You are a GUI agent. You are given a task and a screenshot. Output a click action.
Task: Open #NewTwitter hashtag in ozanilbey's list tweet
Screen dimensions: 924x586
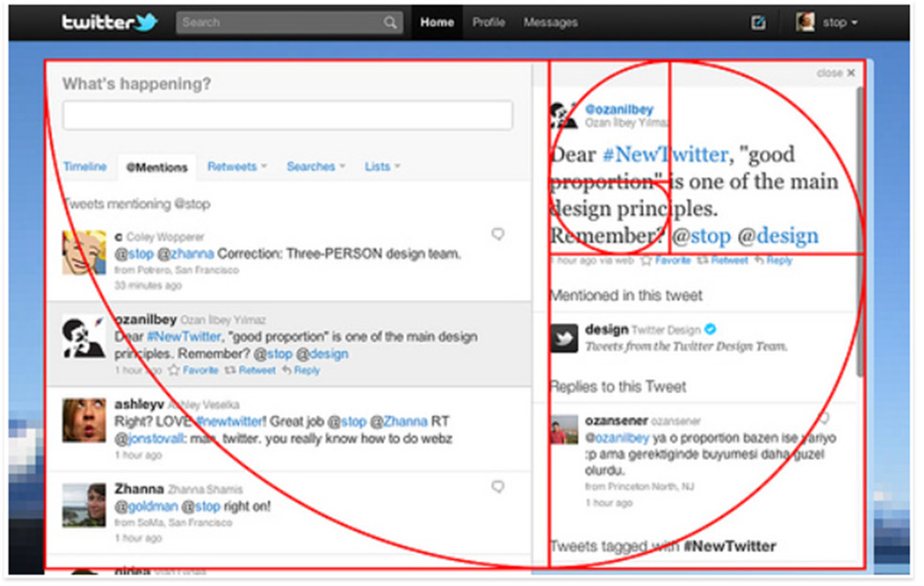(x=183, y=337)
